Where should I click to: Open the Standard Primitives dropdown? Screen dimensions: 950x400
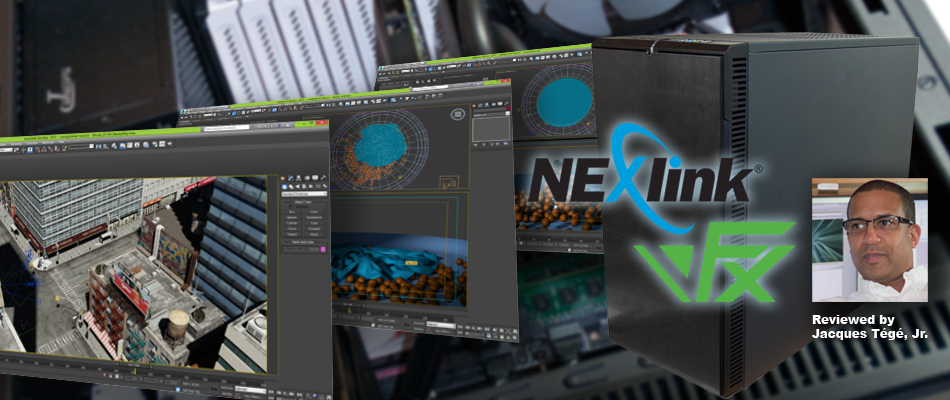click(x=304, y=194)
